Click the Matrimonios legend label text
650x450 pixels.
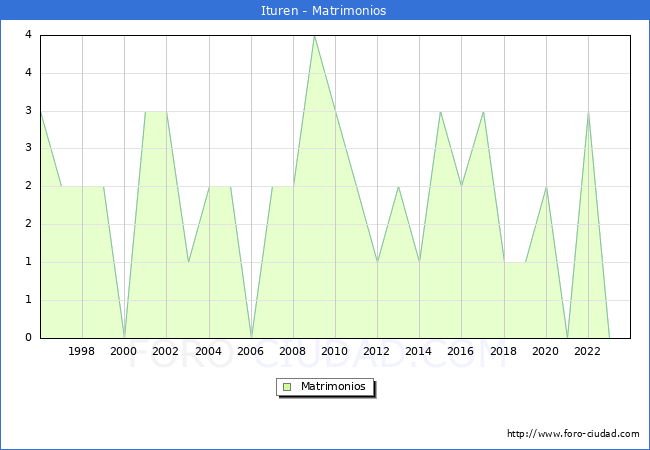pyautogui.click(x=331, y=387)
